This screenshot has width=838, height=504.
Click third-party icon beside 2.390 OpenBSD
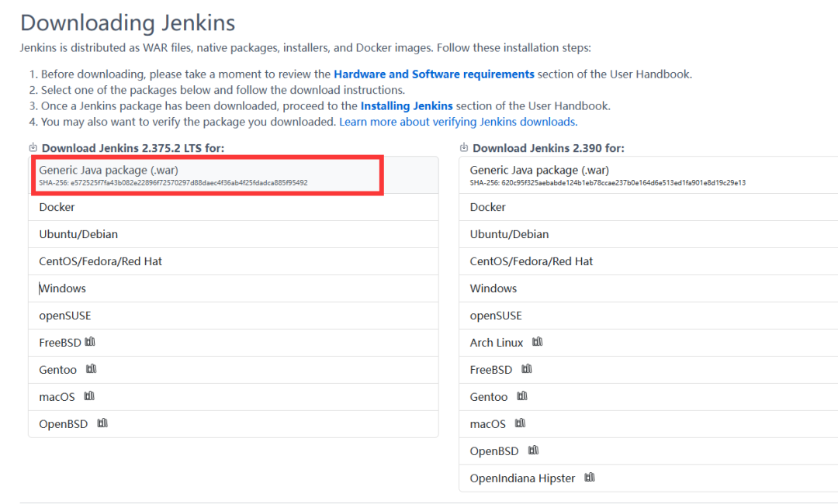(x=533, y=450)
